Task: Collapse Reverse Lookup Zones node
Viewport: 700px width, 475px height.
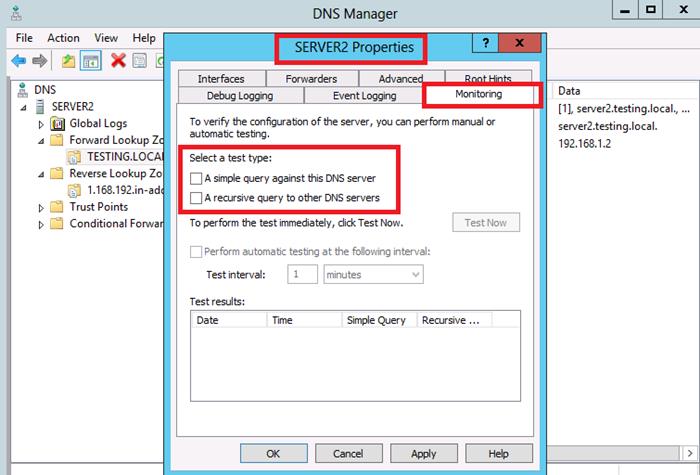Action: pos(41,175)
